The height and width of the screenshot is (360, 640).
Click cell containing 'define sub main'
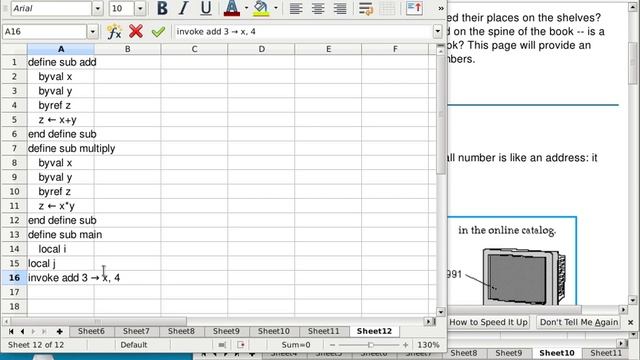click(61, 234)
